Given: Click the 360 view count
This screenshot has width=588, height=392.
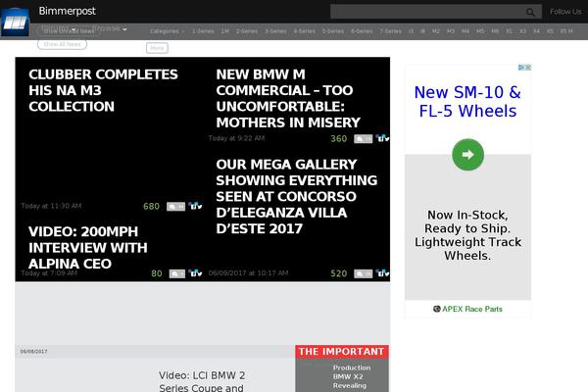Looking at the screenshot, I should tap(339, 139).
